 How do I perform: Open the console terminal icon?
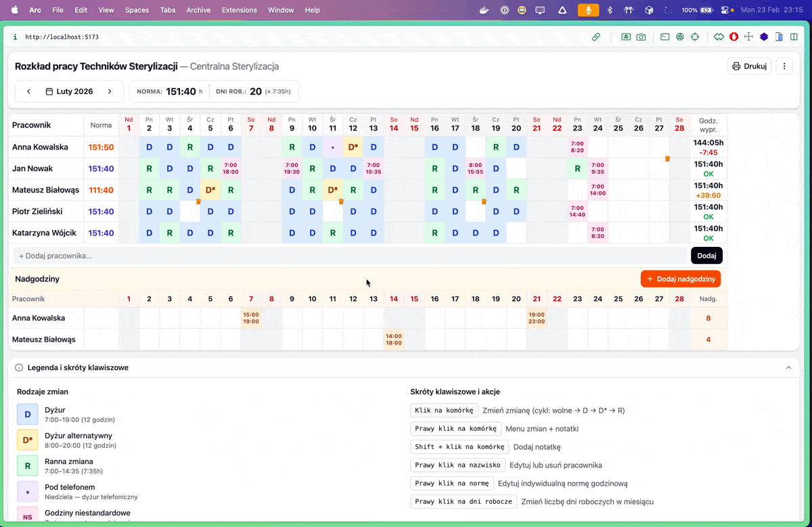point(665,37)
